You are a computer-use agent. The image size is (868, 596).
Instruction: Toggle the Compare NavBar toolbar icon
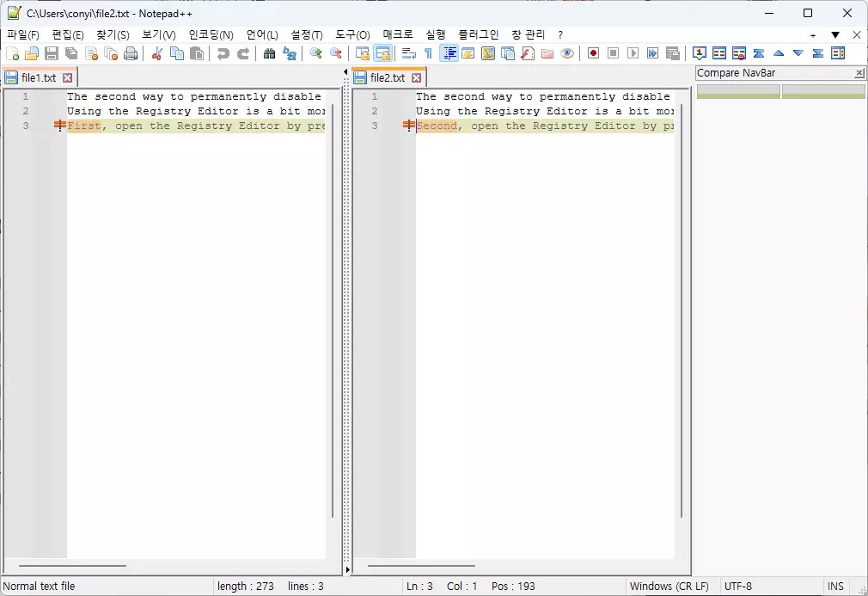(838, 53)
